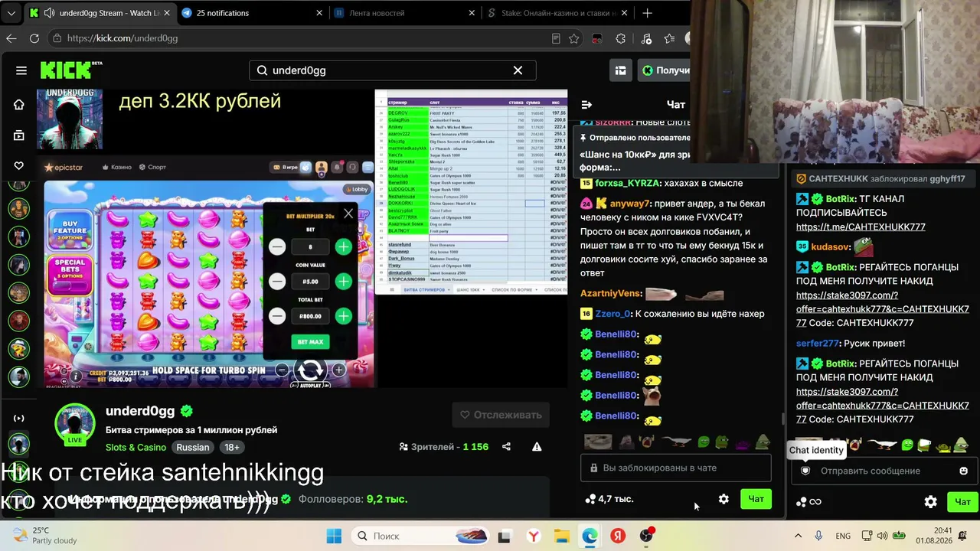
Task: Click the BET MAX button
Action: 310,341
